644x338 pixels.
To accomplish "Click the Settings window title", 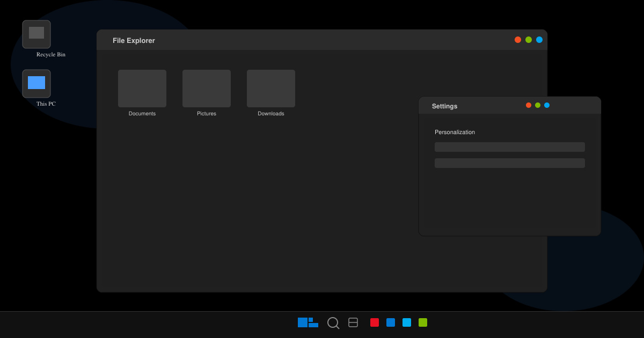I will 444,106.
